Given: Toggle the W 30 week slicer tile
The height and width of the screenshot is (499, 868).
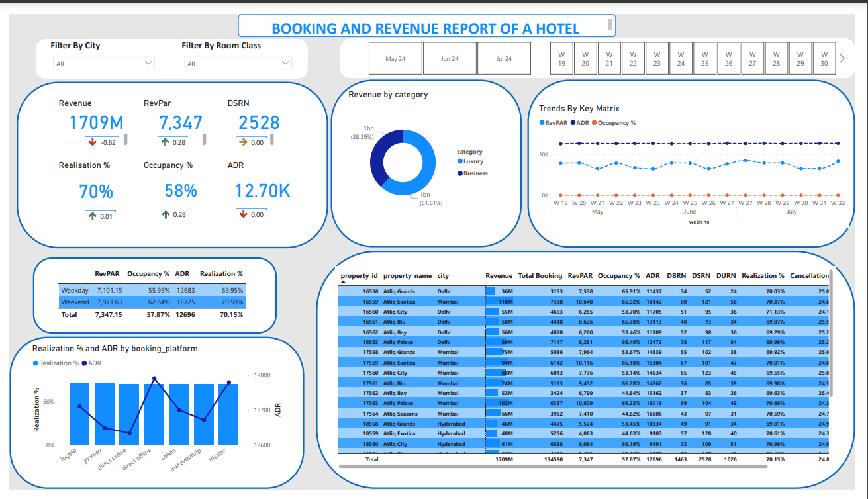Looking at the screenshot, I should click(x=824, y=58).
